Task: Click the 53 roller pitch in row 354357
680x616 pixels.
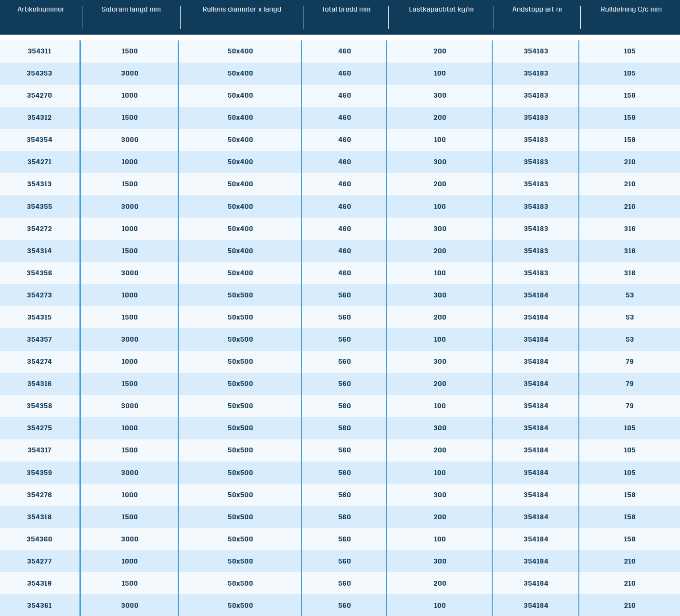Action: point(630,339)
